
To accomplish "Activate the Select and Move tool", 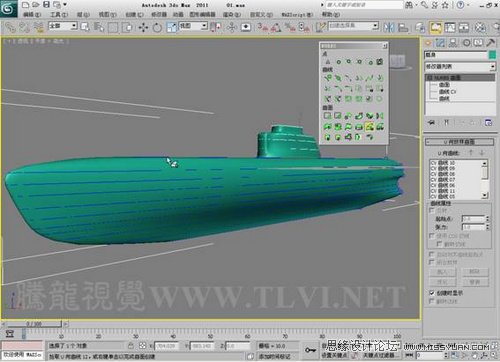I will click(x=143, y=27).
